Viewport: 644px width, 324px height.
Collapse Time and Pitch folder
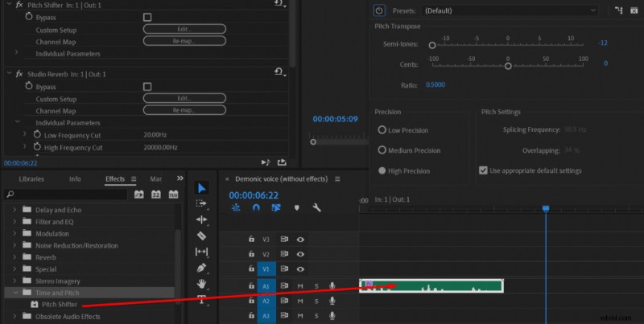[15, 293]
